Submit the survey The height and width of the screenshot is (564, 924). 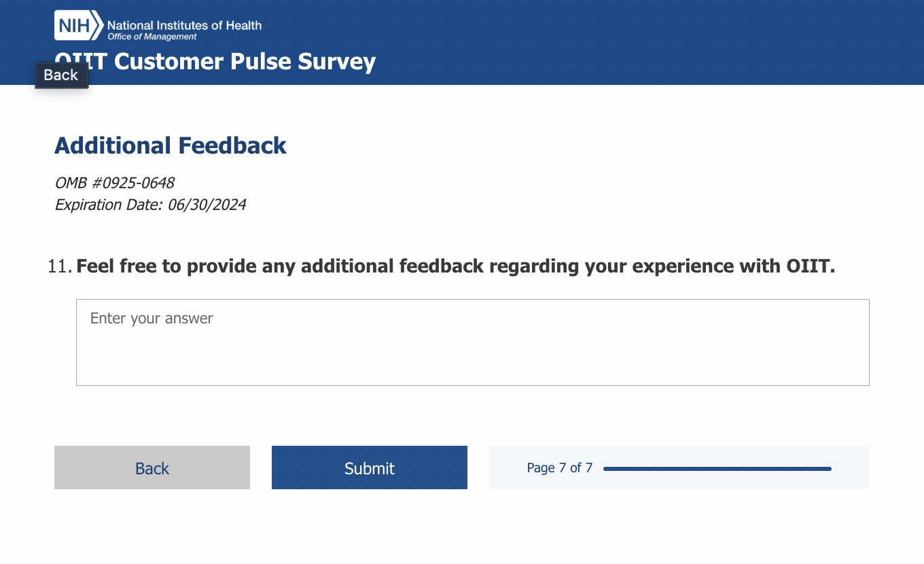tap(370, 468)
